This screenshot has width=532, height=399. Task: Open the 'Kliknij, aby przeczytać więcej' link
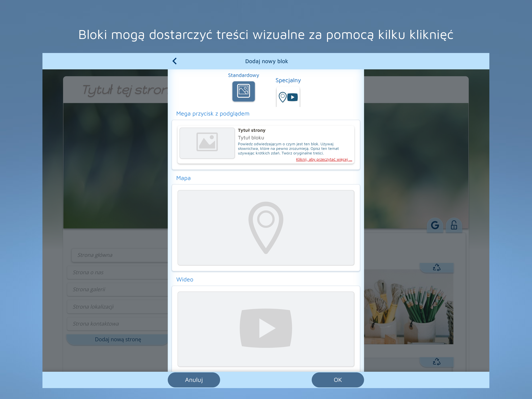click(323, 159)
